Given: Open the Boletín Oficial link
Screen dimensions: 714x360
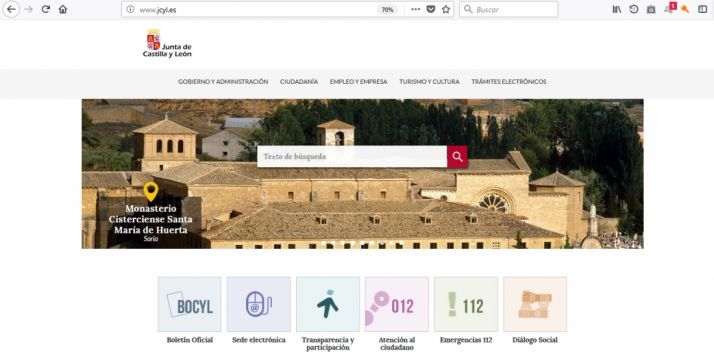Looking at the screenshot, I should [x=189, y=340].
